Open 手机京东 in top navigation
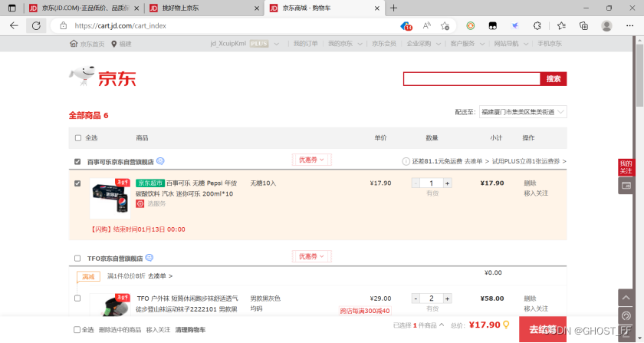Viewport: 644px width, 343px height. 550,44
